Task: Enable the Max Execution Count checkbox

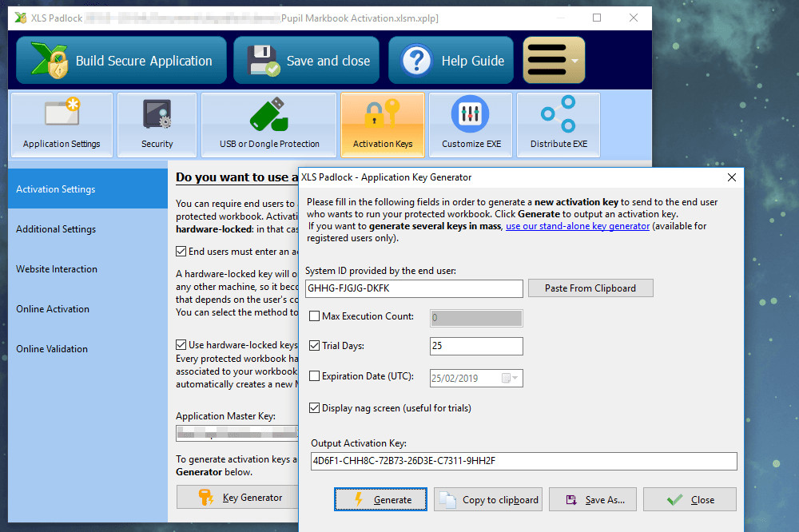Action: pyautogui.click(x=314, y=316)
